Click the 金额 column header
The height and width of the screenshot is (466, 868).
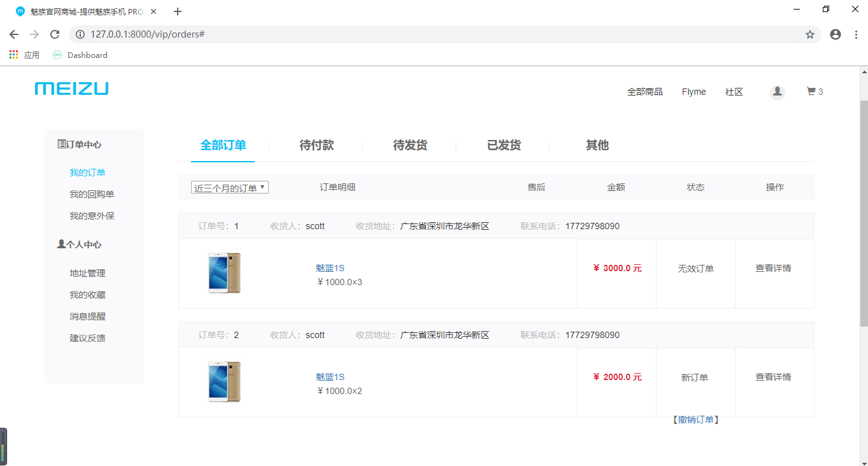(x=616, y=187)
